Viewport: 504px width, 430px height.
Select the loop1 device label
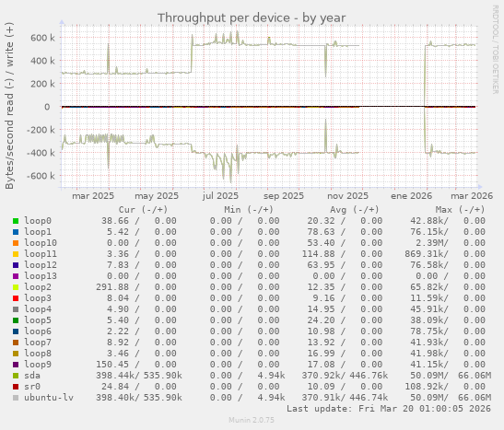click(38, 232)
